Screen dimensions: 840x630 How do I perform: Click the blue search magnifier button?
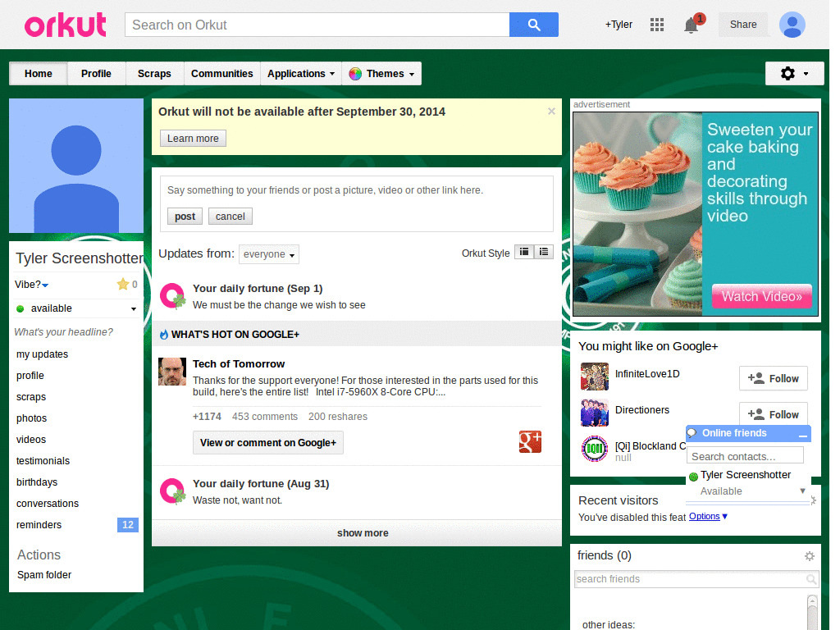533,25
